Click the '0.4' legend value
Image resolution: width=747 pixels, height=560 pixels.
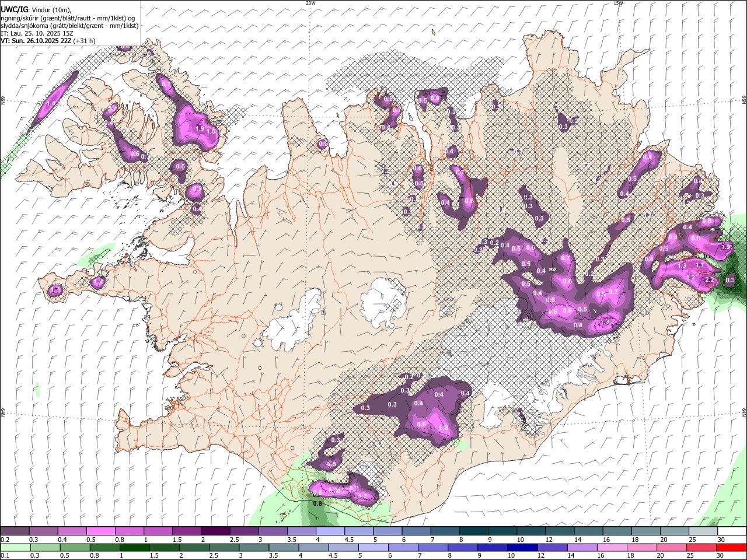[x=62, y=540]
